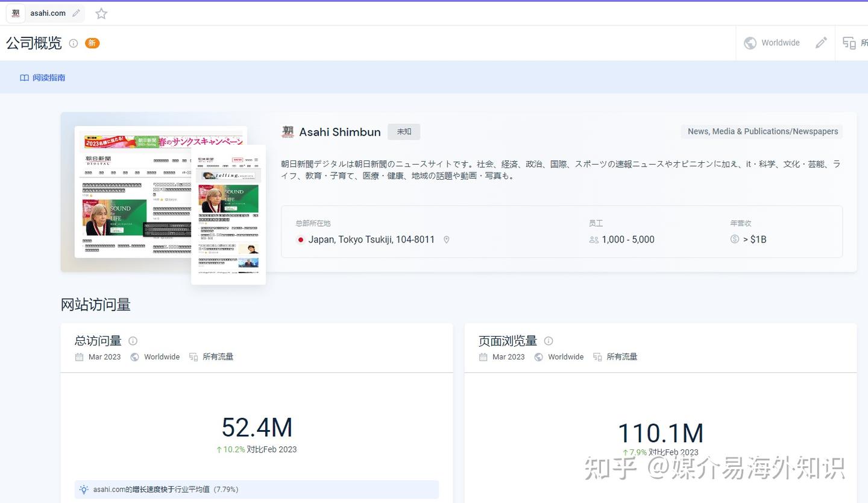Click Worldwide label in 页面浏览量 card
Viewport: 868px width, 503px height.
tap(565, 357)
